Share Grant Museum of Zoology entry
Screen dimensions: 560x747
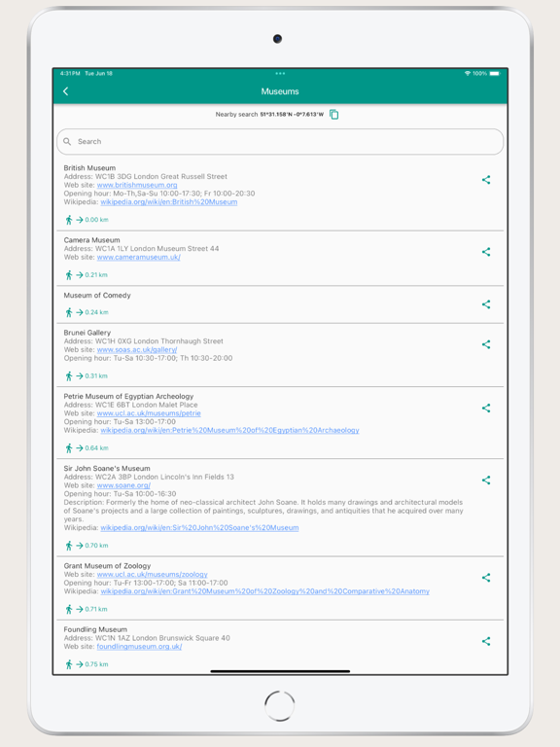tap(486, 578)
